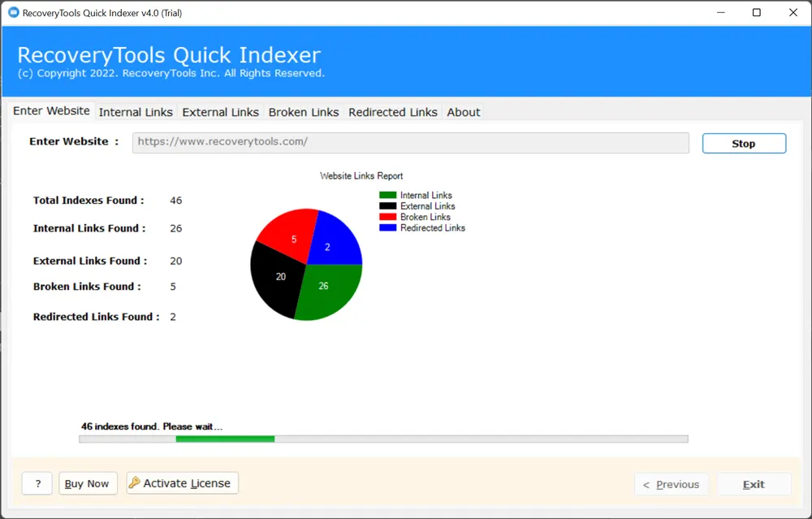Click the Total Indexes value 46
The height and width of the screenshot is (519, 812).
[x=176, y=201]
